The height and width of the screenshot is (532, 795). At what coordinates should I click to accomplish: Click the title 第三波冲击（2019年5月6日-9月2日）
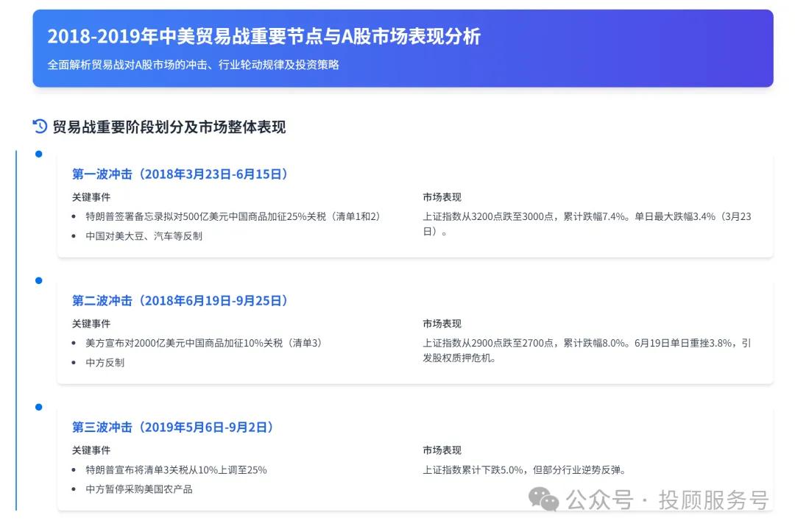[x=174, y=428]
